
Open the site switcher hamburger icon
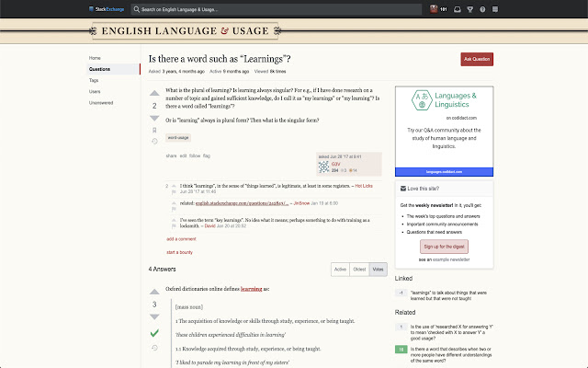pos(495,9)
